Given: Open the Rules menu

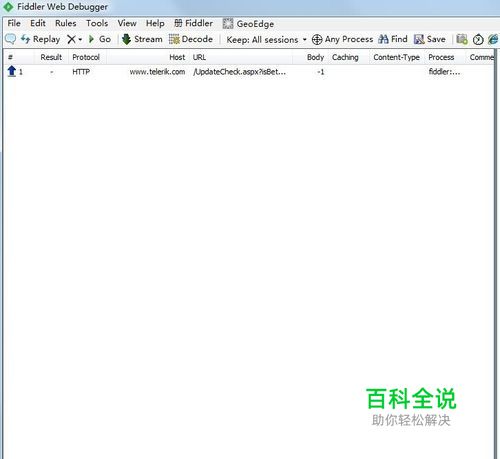Looking at the screenshot, I should pos(66,23).
